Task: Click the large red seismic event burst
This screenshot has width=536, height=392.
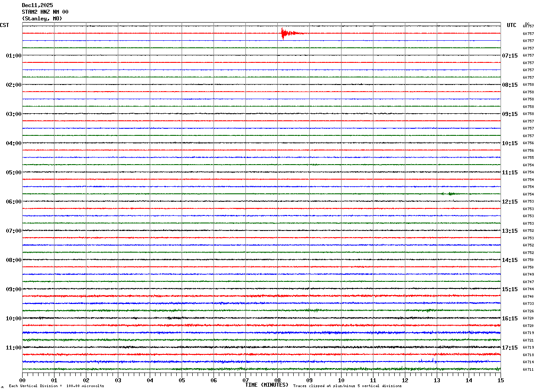Action: point(292,33)
